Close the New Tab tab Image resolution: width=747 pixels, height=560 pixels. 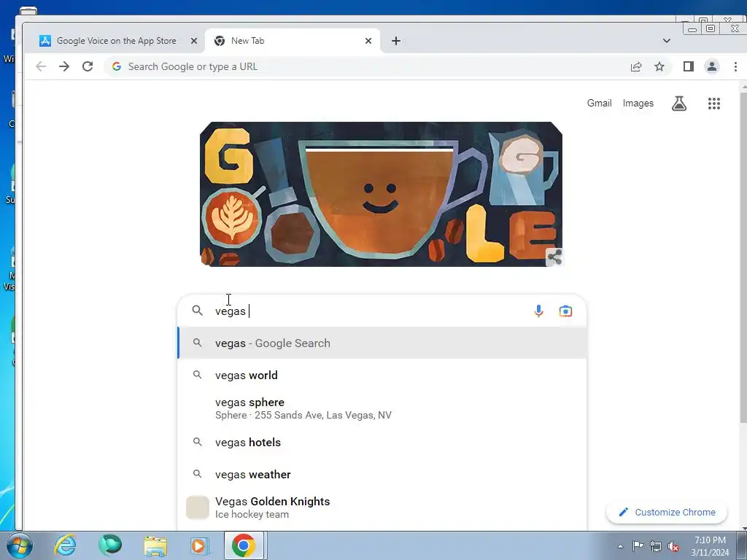point(368,41)
